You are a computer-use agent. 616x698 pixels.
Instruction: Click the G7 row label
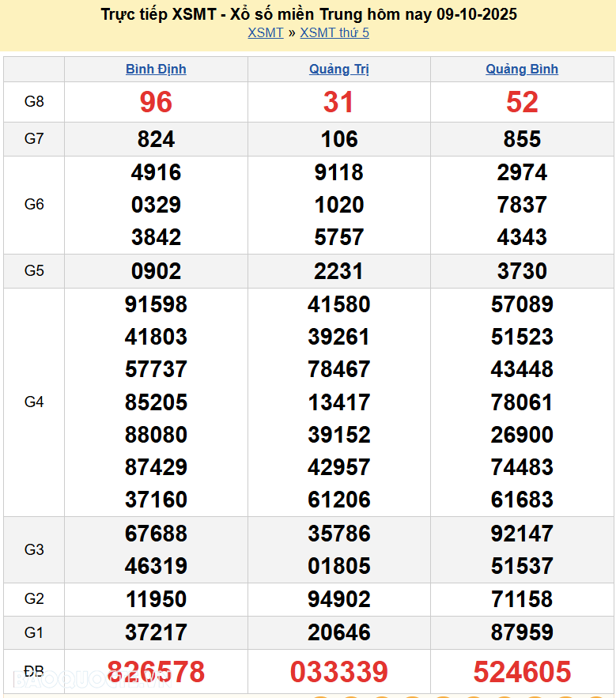click(34, 139)
